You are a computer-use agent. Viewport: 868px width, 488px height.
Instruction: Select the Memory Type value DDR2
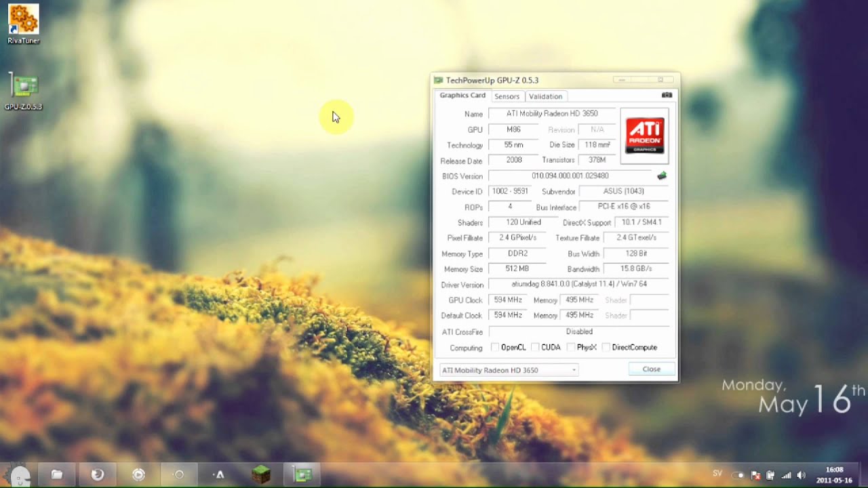[x=517, y=253]
